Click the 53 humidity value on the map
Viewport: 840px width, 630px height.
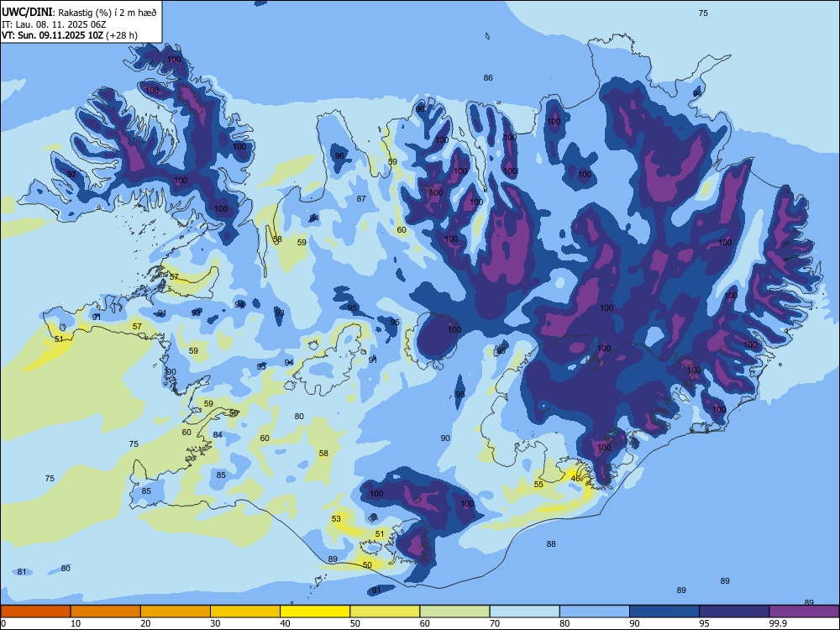click(336, 518)
